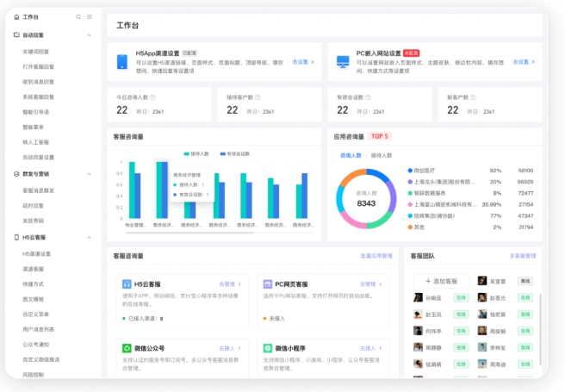Click arrow next to PC嵌入网站 去设置
The height and width of the screenshot is (392, 565).
[x=533, y=62]
